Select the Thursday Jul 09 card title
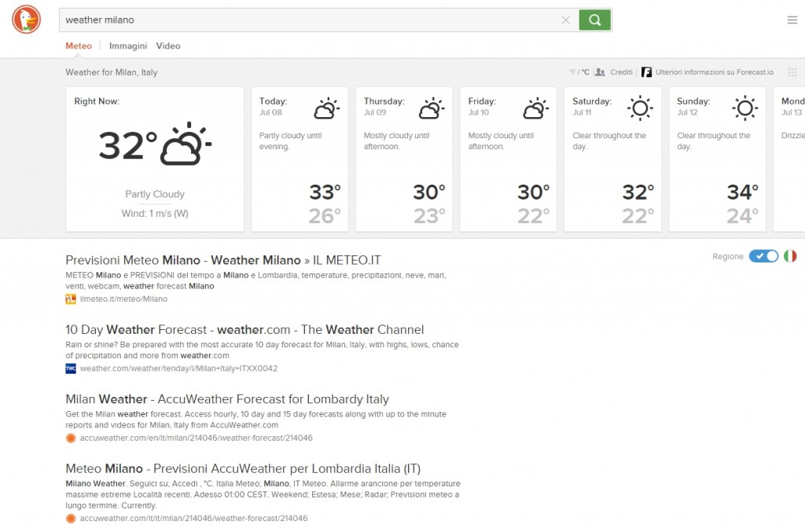 click(384, 106)
